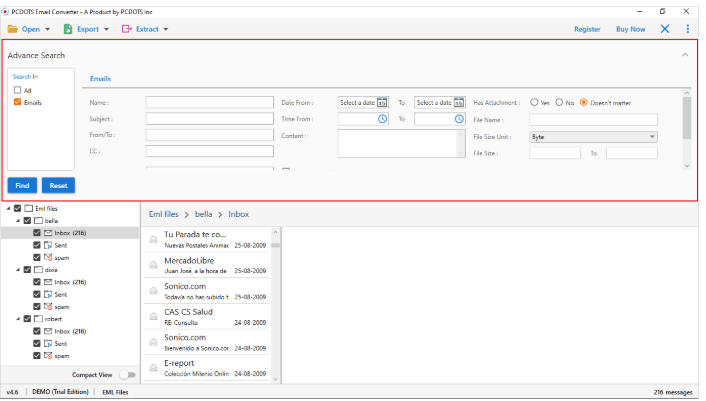Select No for Has Attachment

559,103
